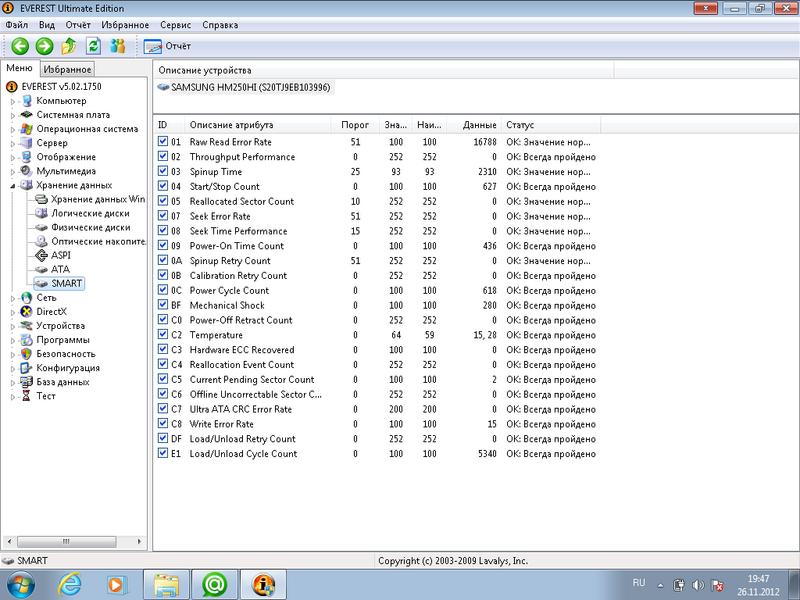Viewport: 800px width, 600px height.
Task: Expand the Сеть node arrow
Action: tap(13, 298)
